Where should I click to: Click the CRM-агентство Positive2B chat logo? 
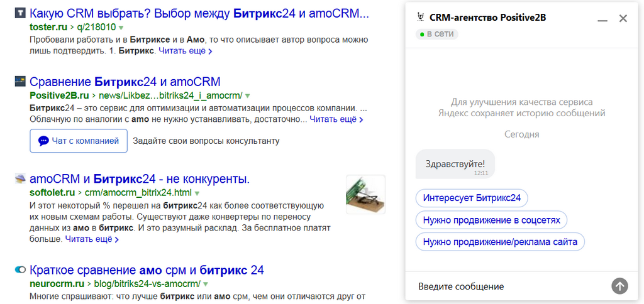coord(420,17)
